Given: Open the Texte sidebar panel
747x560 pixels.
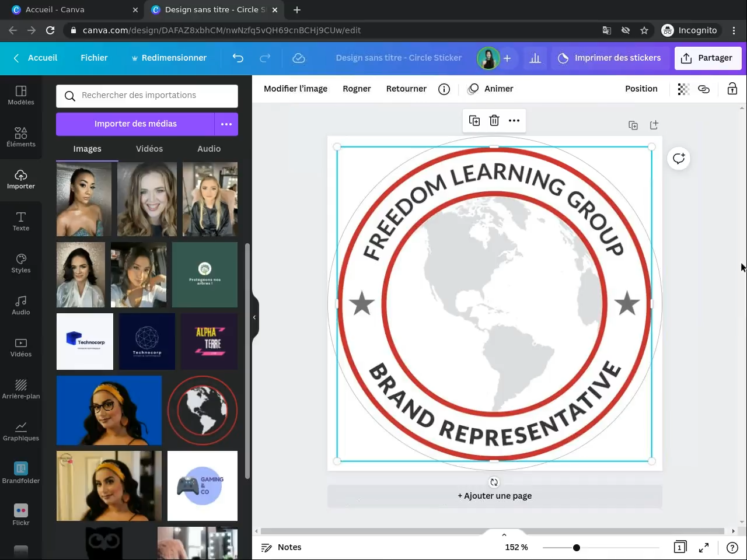Looking at the screenshot, I should point(21,221).
